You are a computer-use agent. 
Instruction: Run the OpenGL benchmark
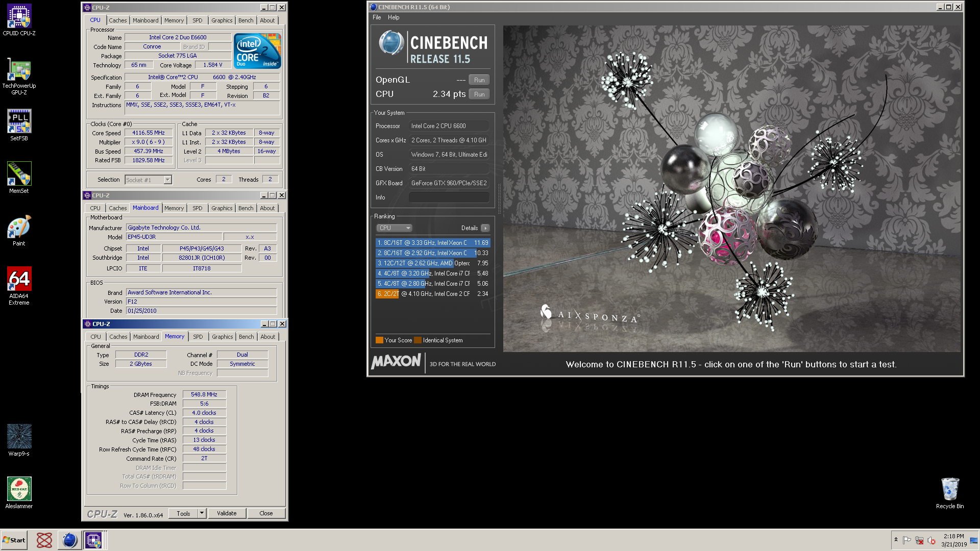479,80
